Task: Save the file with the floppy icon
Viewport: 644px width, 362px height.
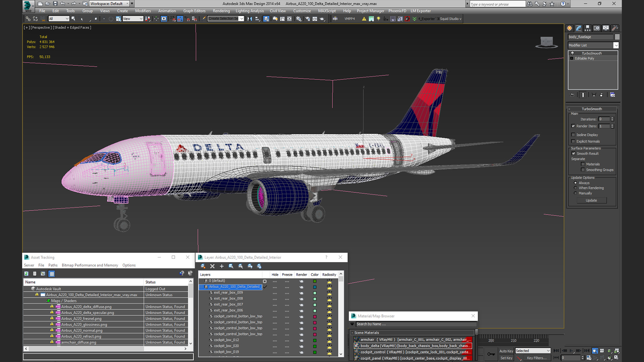Action: 55,4
